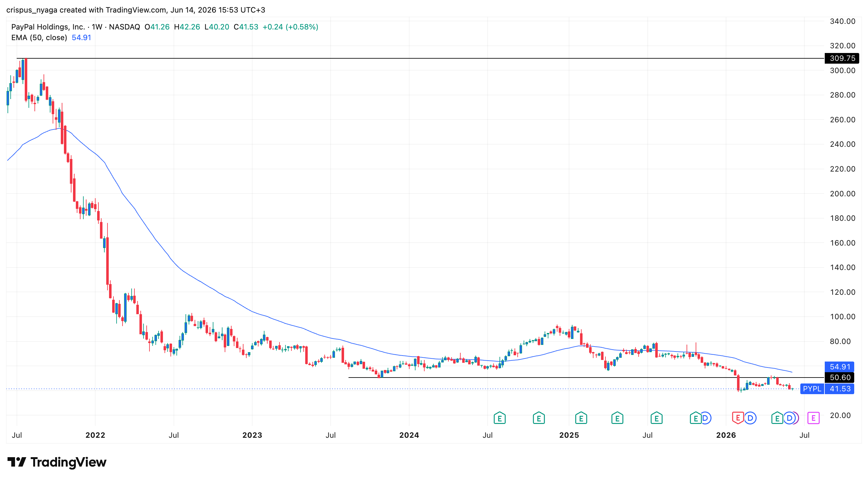This screenshot has height=481, width=868.
Task: Click the 340.00 price scale label
Action: [x=842, y=21]
